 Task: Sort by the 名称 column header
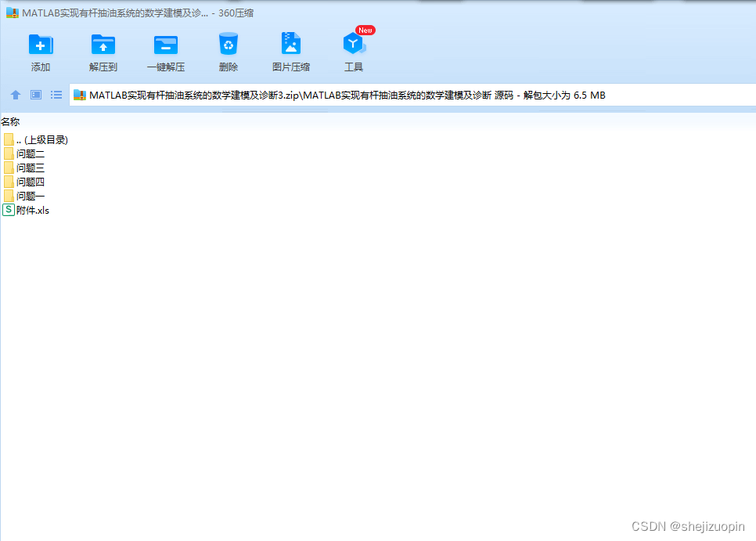click(10, 122)
